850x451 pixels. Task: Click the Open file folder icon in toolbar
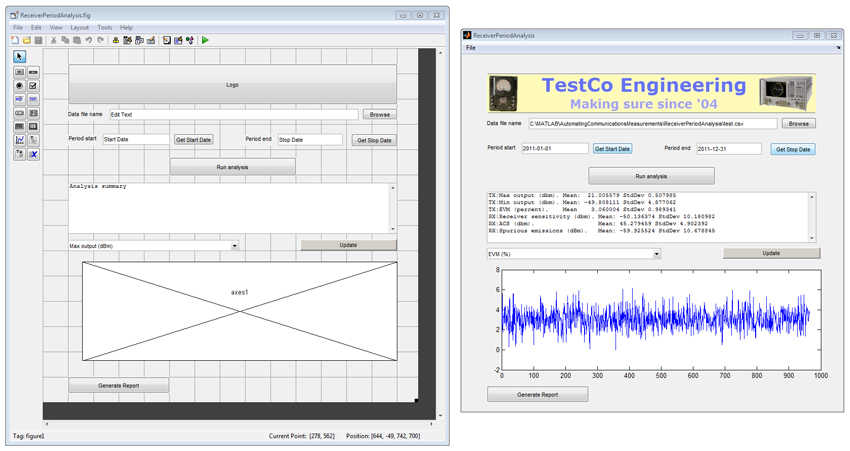coord(26,40)
